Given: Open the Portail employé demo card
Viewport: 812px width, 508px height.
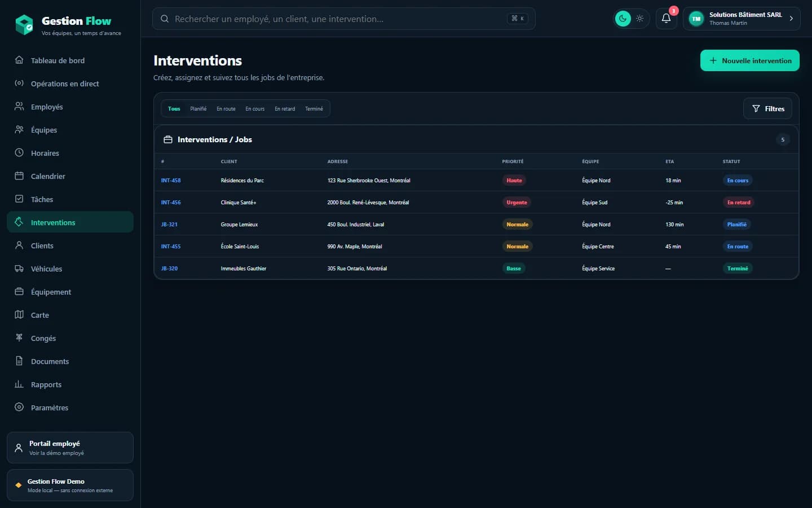Looking at the screenshot, I should point(70,448).
